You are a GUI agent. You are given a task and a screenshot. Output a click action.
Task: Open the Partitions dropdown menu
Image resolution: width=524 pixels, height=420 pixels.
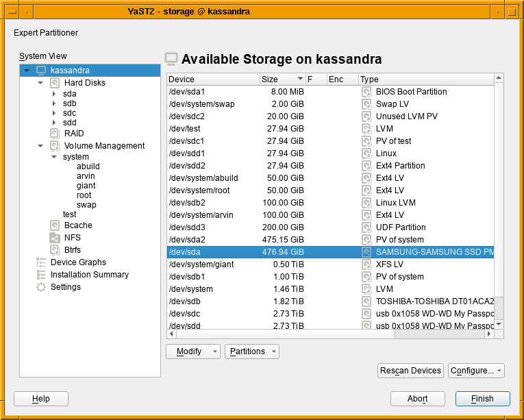click(251, 351)
